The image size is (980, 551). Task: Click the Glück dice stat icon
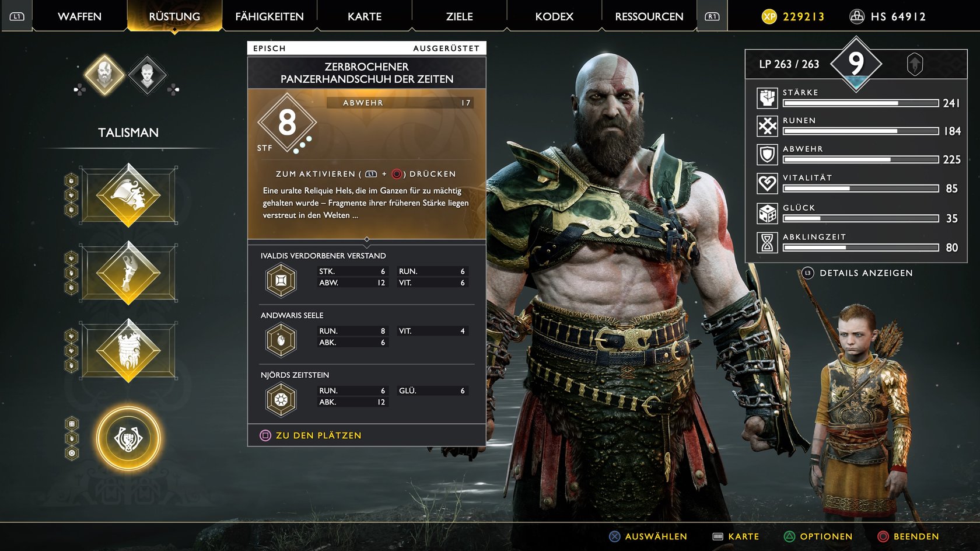[x=767, y=214]
